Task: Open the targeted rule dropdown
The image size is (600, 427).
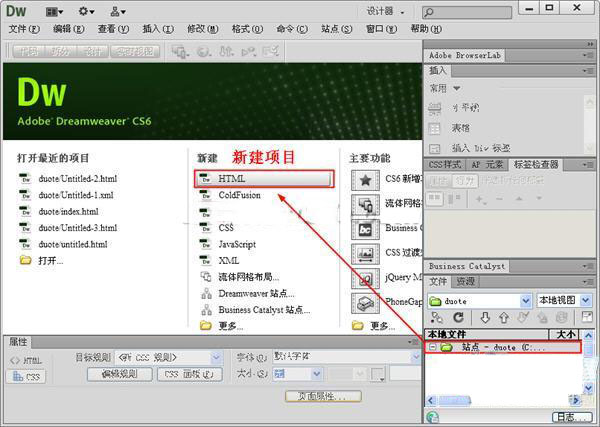Action: 216,357
